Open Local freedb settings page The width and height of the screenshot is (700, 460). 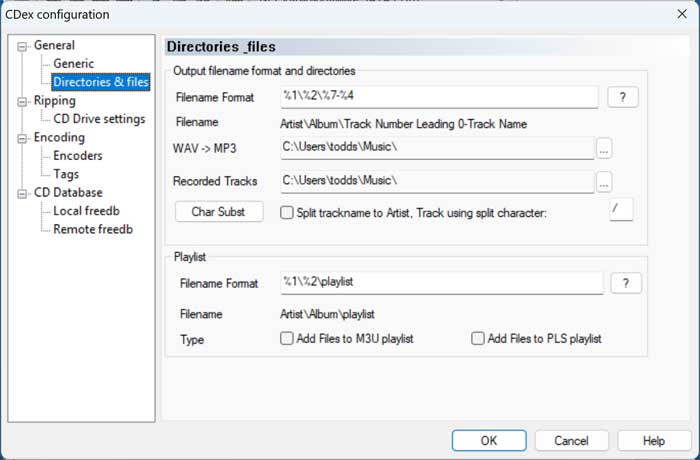(86, 211)
